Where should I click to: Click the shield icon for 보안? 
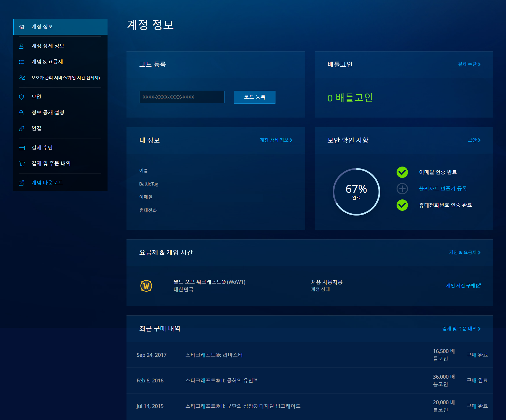pyautogui.click(x=22, y=97)
